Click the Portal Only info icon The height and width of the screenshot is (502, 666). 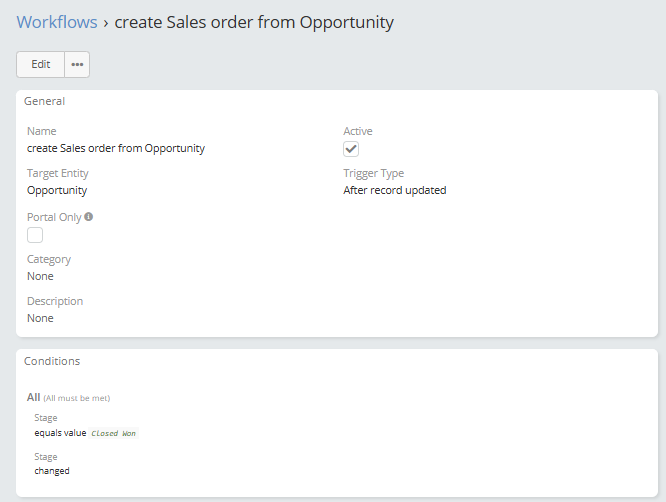(88, 217)
